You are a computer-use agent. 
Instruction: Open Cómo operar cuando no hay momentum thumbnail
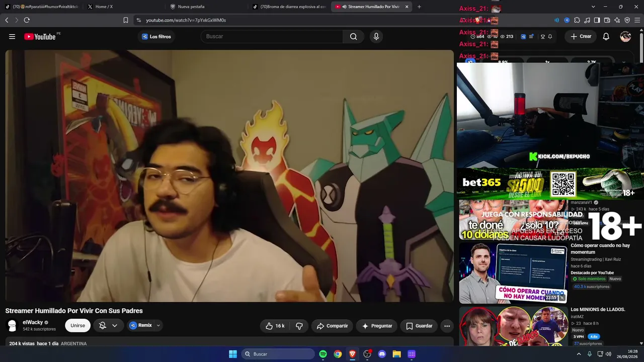pos(514,274)
